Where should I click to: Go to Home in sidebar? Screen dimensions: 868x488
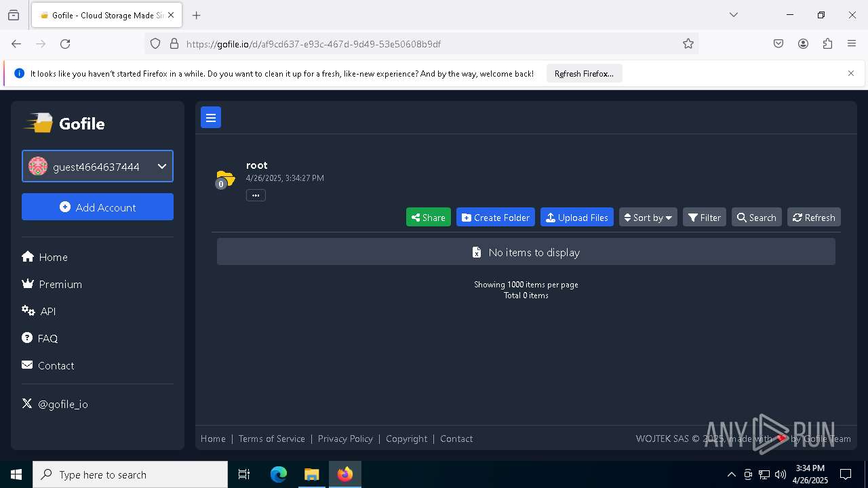pyautogui.click(x=45, y=257)
